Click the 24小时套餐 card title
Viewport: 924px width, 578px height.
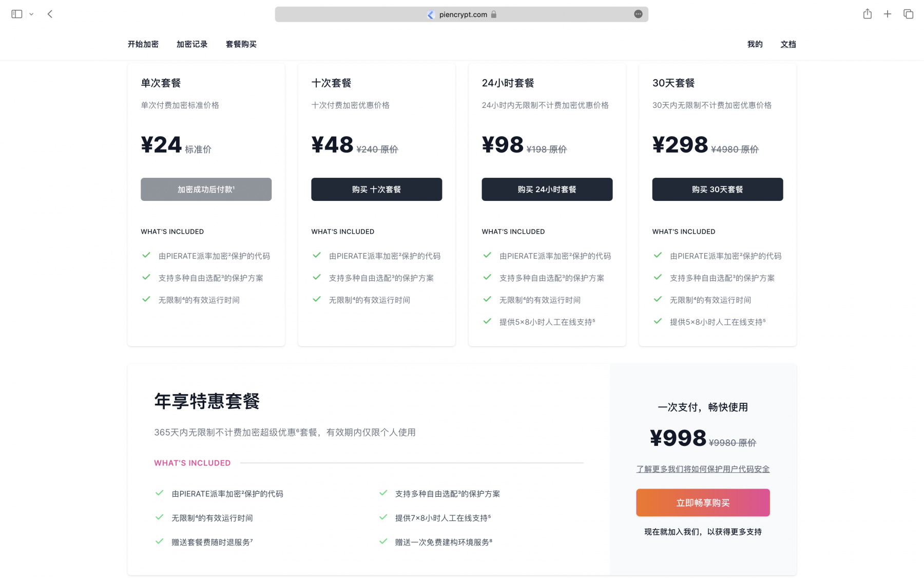coord(508,83)
